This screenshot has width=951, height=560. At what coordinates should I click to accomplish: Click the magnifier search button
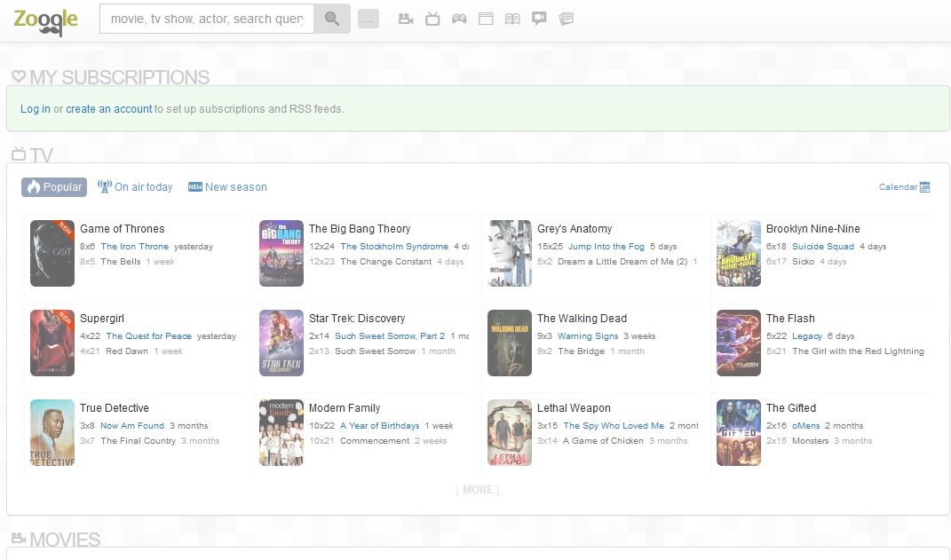pyautogui.click(x=332, y=19)
